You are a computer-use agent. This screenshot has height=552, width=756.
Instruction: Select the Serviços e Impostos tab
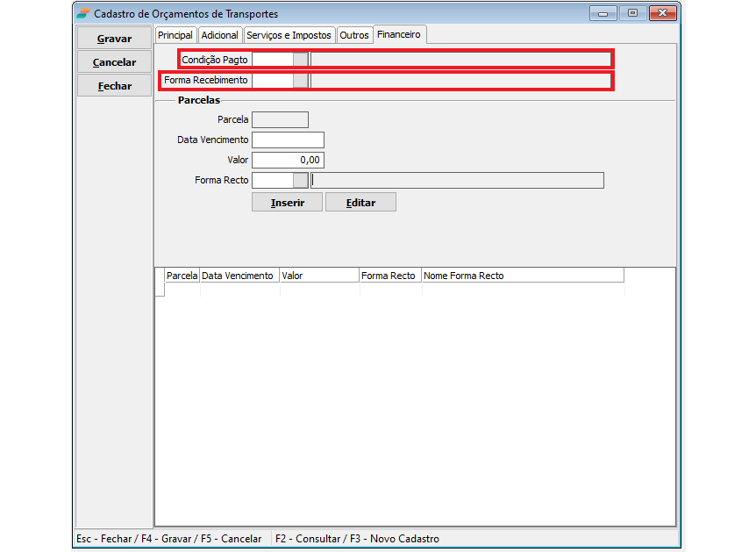(x=289, y=35)
